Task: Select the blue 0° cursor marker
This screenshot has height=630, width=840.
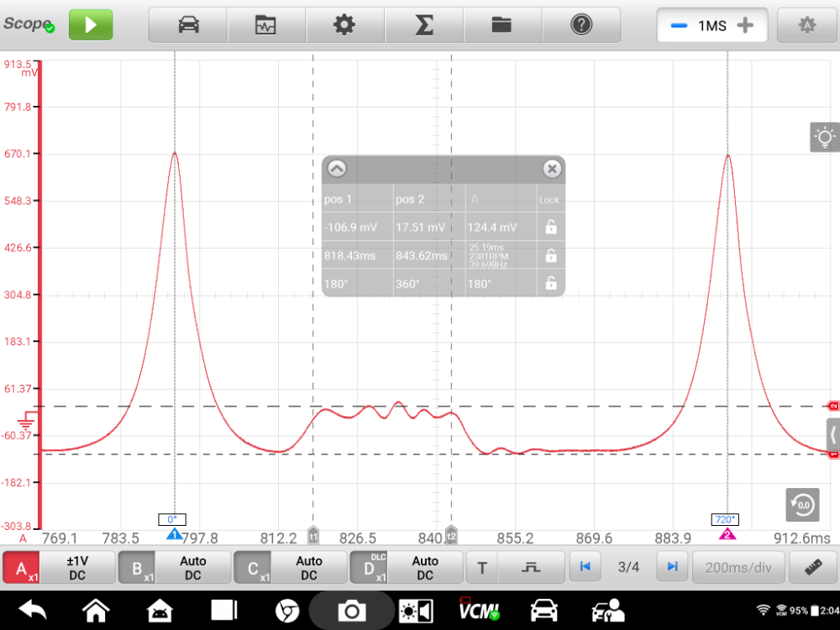Action: tap(175, 533)
